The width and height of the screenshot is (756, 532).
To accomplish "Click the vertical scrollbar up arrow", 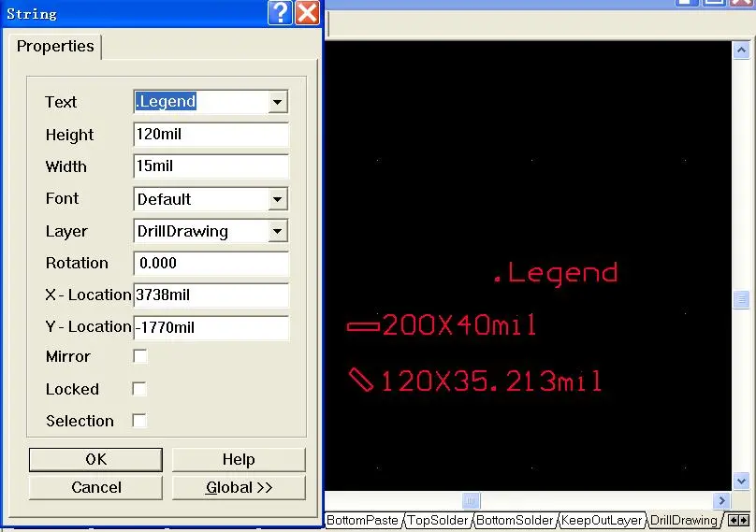I will click(x=741, y=50).
